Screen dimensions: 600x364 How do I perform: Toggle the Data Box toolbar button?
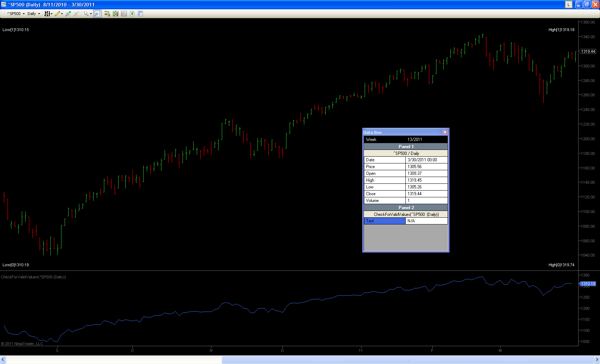coord(97,14)
